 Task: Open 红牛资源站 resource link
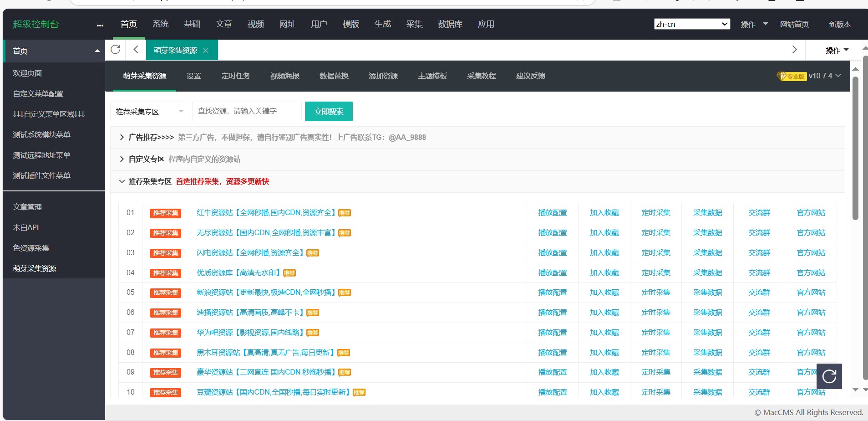[x=266, y=213]
